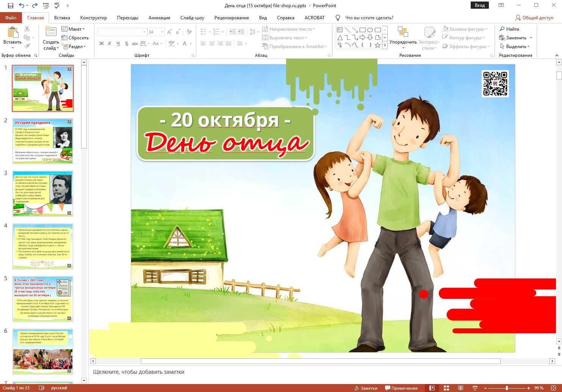562x392 pixels.
Task: Open the Макет layout dropdown
Action: (x=73, y=29)
